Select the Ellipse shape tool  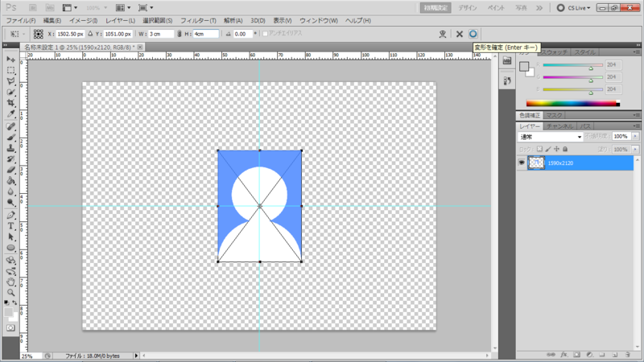click(10, 248)
